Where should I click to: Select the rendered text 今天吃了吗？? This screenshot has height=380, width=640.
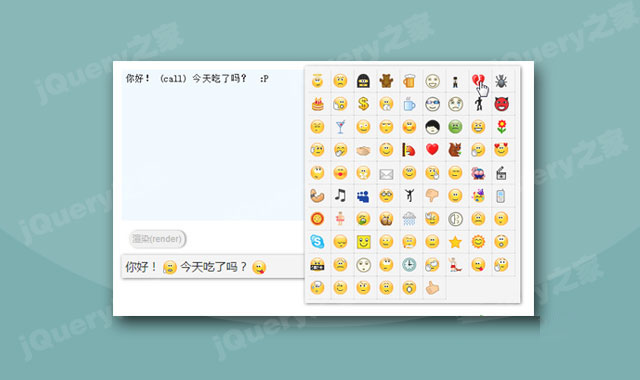tap(214, 267)
